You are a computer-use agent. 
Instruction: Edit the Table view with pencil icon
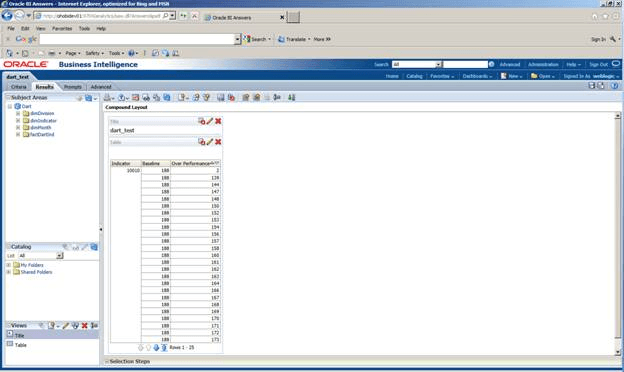[x=210, y=142]
